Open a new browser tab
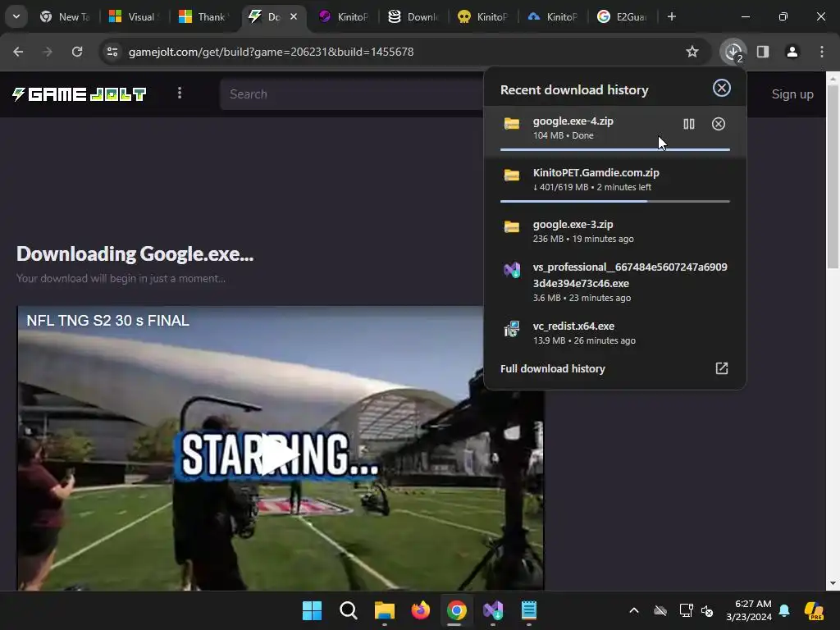840x630 pixels. (x=672, y=16)
